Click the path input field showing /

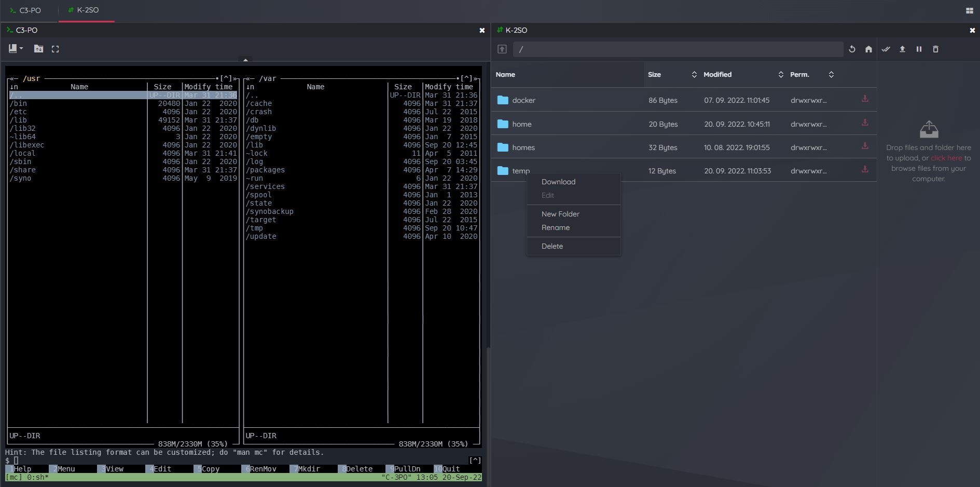click(x=678, y=49)
